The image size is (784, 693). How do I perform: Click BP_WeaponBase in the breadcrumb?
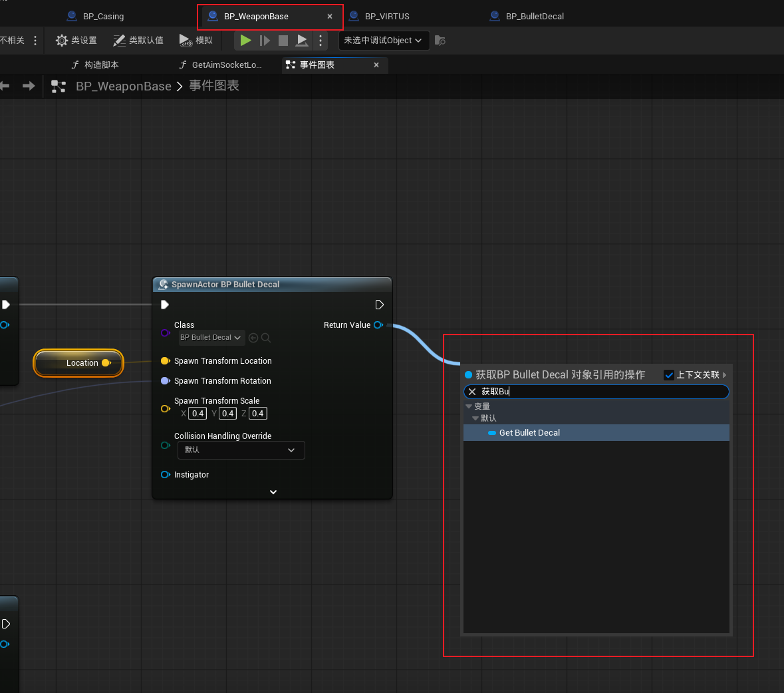pyautogui.click(x=124, y=86)
